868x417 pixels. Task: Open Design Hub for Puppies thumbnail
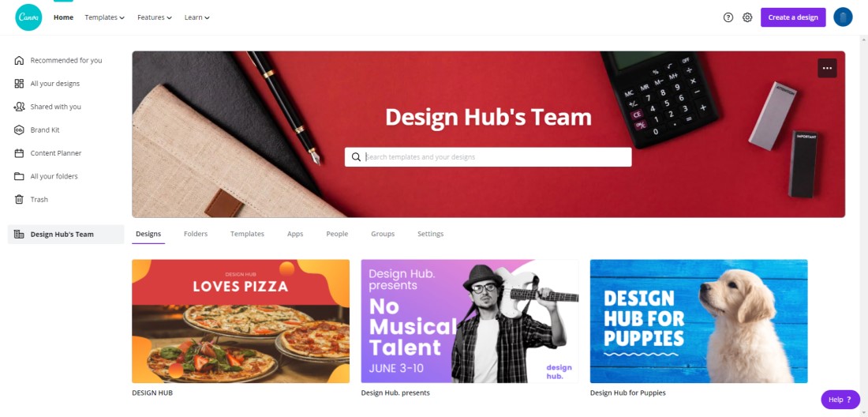click(698, 321)
